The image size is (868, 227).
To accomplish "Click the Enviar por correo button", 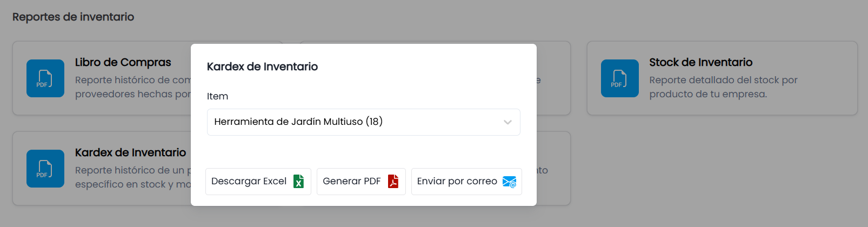I will [466, 182].
